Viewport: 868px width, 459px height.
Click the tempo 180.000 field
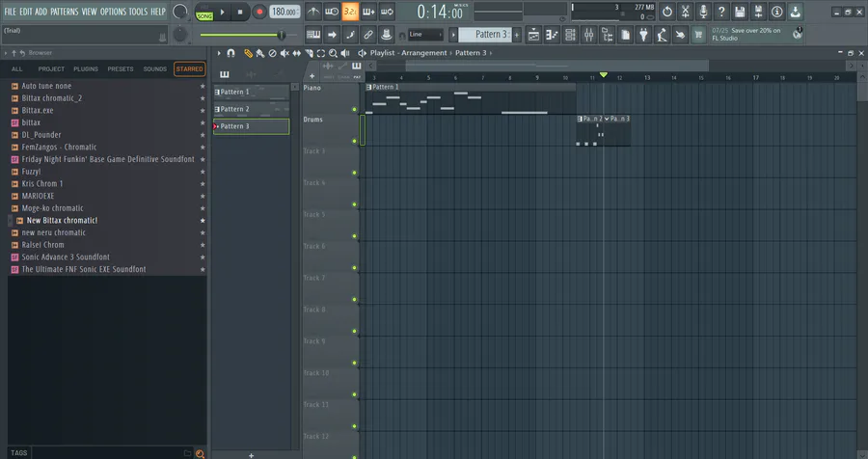(285, 12)
